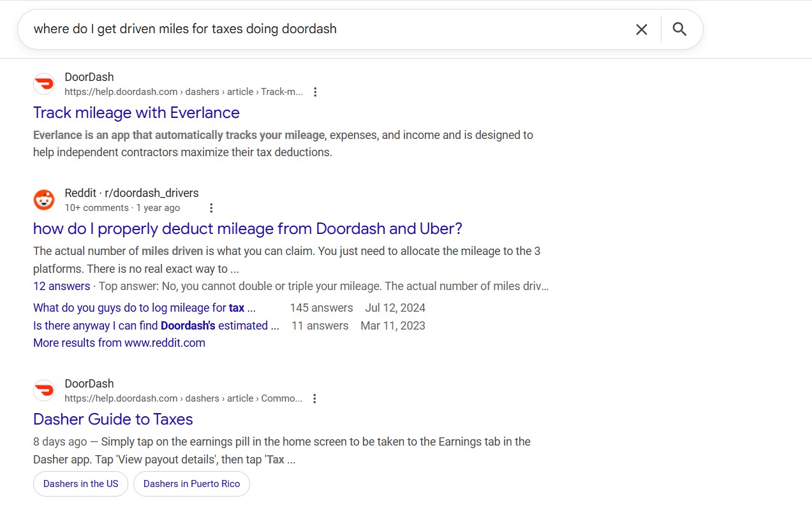This screenshot has height=524, width=812.
Task: Click the Everlance snippet description text
Action: [283, 144]
